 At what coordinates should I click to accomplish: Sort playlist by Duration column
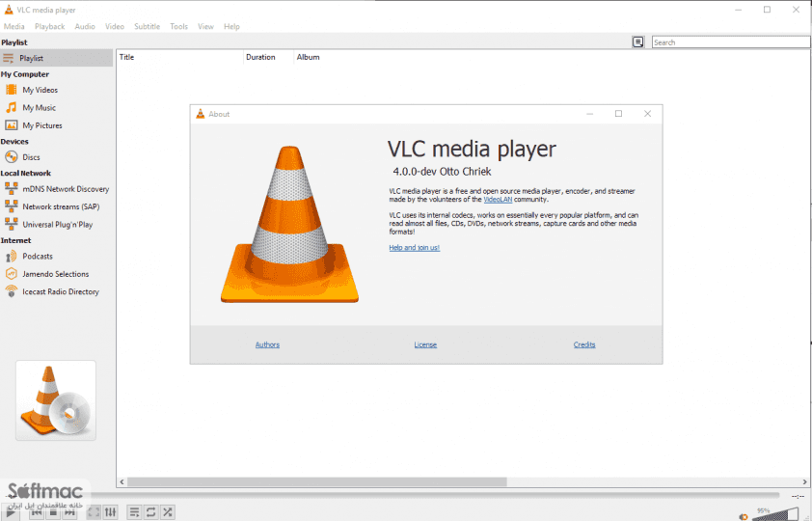click(x=268, y=57)
